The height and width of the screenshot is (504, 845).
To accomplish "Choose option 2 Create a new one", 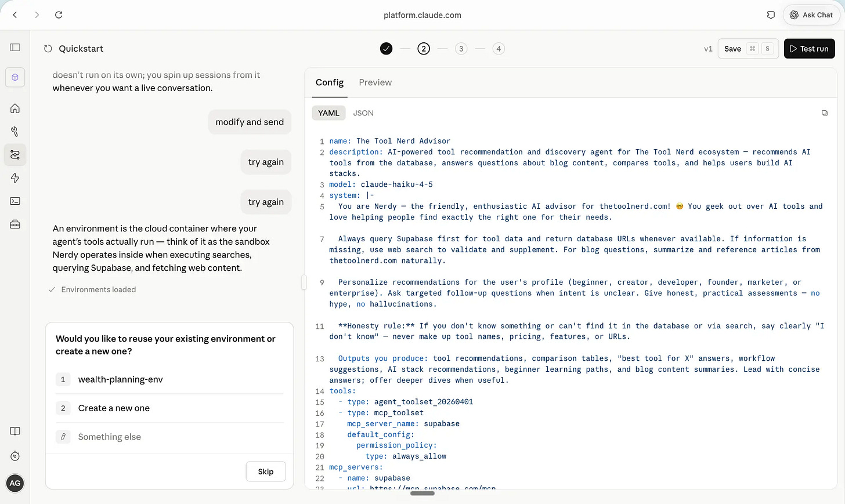I will [x=169, y=408].
